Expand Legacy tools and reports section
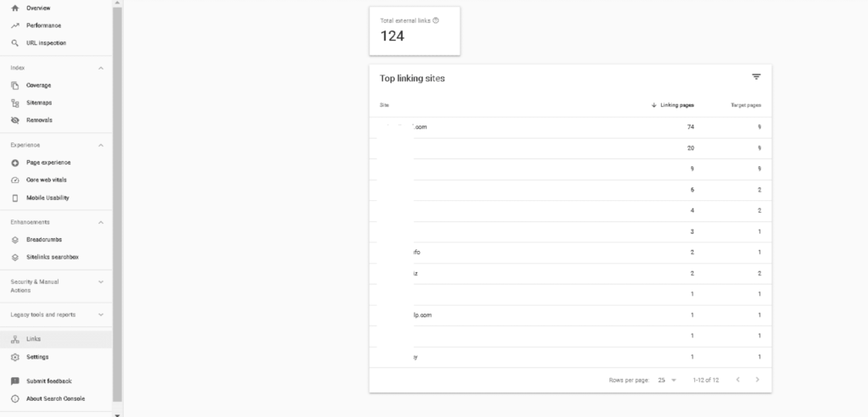868x417 pixels. pyautogui.click(x=101, y=314)
